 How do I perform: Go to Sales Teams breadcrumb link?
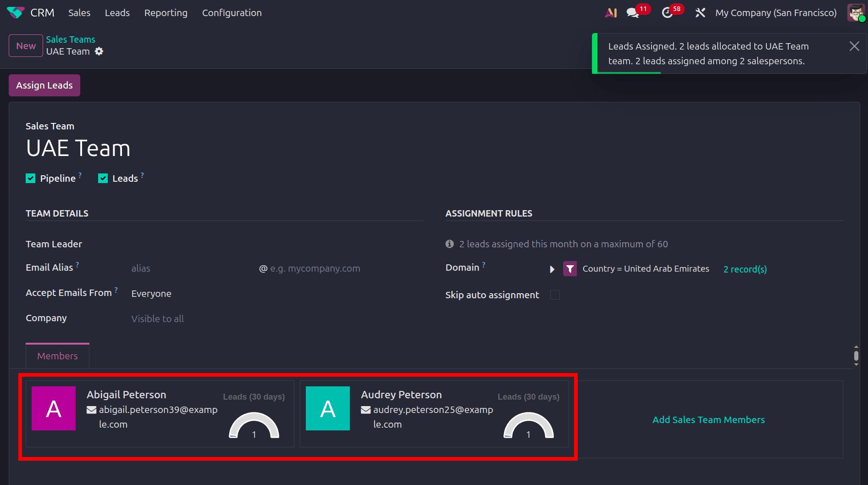(x=71, y=39)
